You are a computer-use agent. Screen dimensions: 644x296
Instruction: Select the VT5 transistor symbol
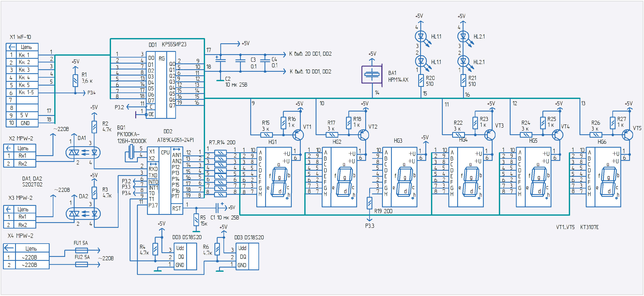(627, 135)
